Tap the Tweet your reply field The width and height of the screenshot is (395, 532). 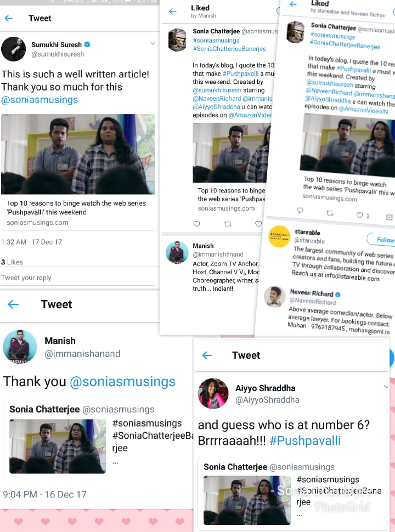pyautogui.click(x=78, y=278)
